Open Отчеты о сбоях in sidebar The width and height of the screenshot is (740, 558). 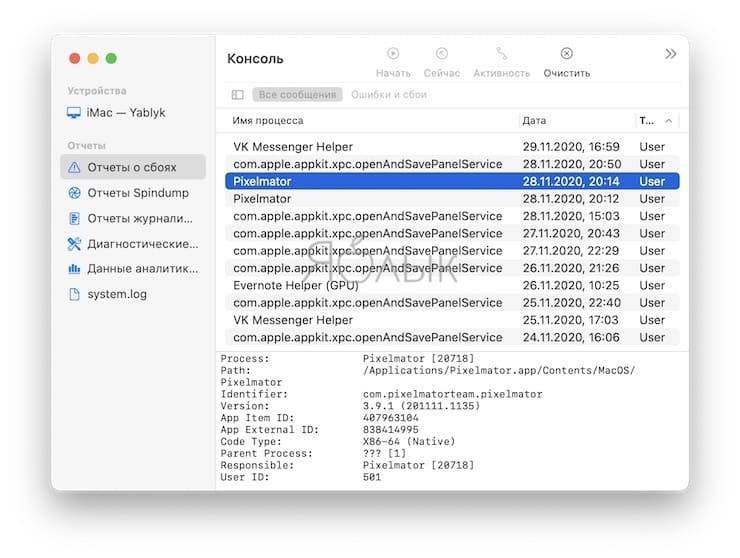point(133,167)
